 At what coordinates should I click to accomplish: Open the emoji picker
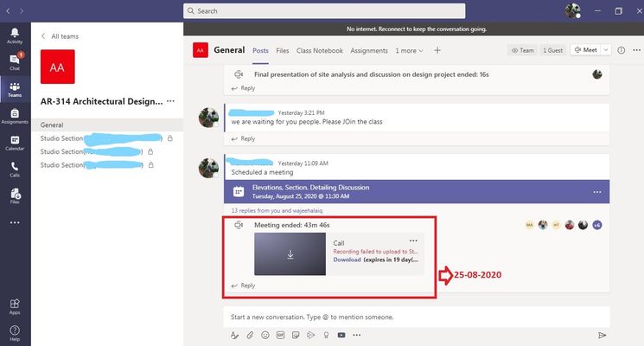[265, 335]
